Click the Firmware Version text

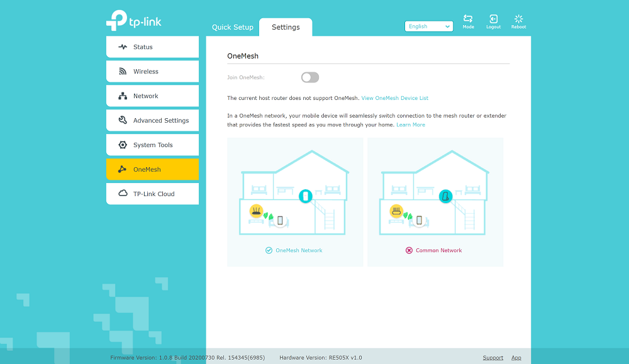tap(187, 358)
